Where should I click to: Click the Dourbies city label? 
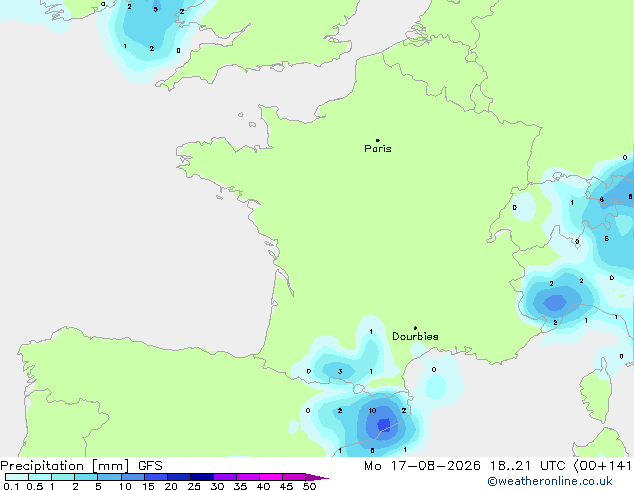[415, 336]
